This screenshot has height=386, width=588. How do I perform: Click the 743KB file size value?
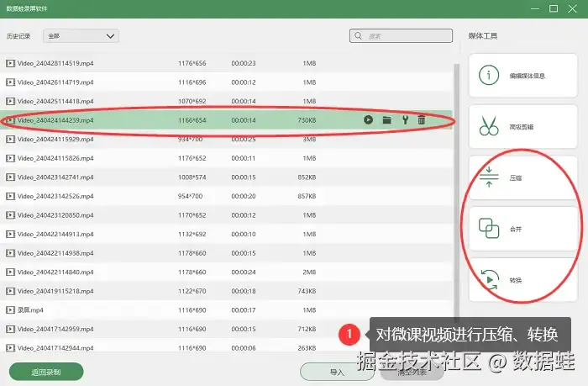307,291
